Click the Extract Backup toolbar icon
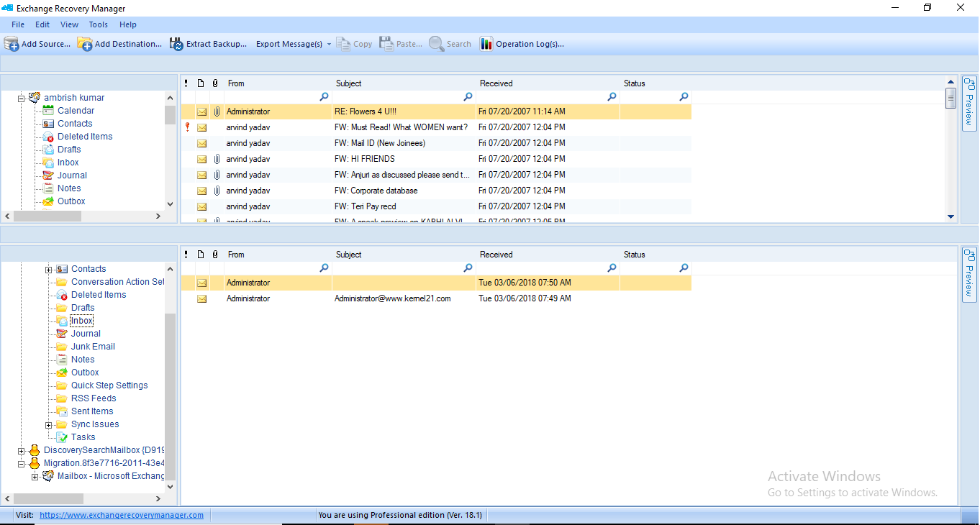 click(176, 44)
